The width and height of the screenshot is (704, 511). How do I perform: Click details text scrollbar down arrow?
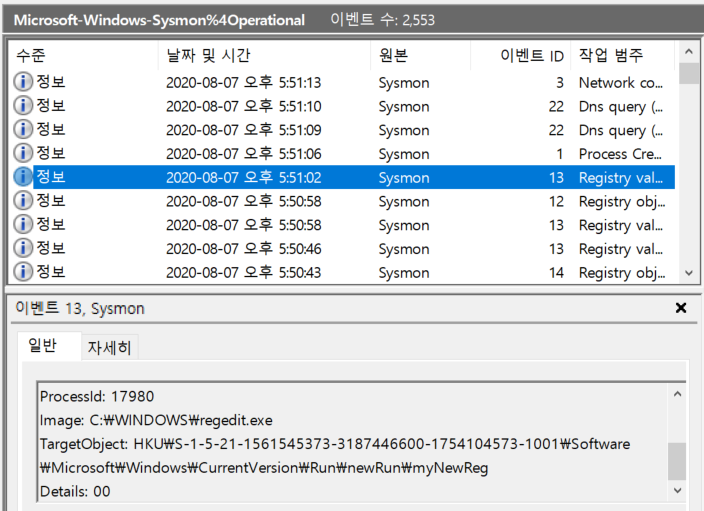click(677, 491)
